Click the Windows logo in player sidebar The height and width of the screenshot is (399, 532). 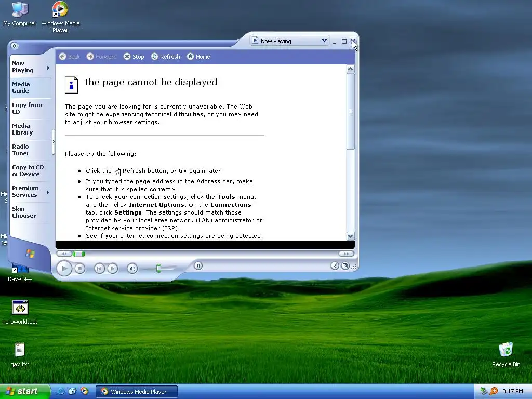click(30, 253)
